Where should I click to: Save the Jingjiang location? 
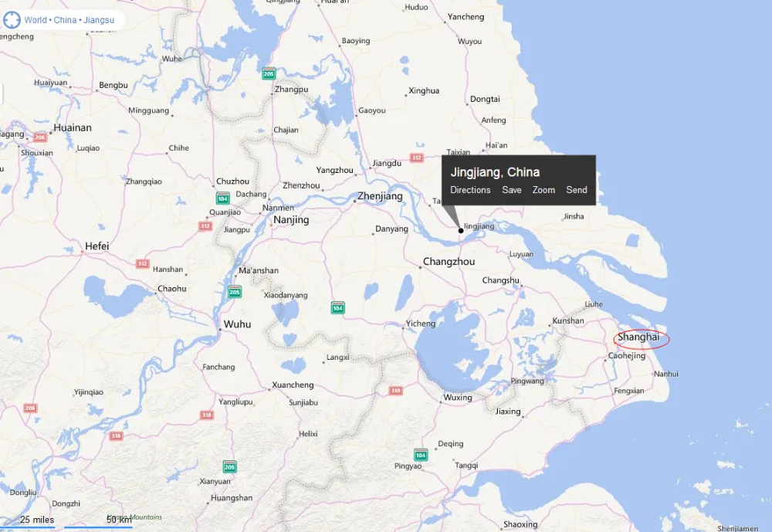pos(512,190)
